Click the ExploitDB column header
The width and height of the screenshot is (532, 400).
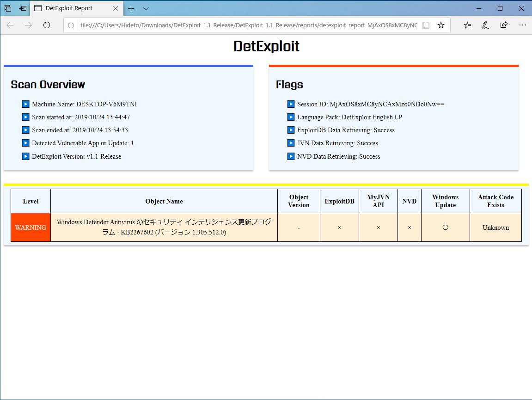tap(339, 201)
